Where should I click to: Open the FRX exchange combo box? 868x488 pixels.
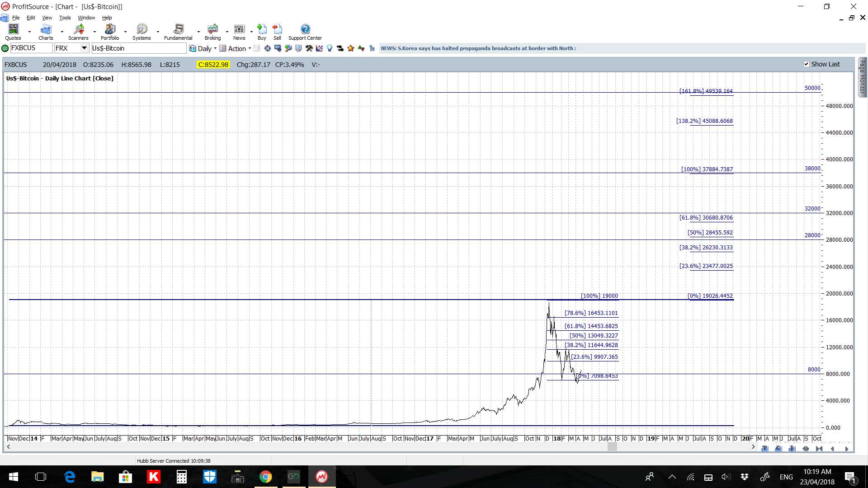pyautogui.click(x=71, y=48)
